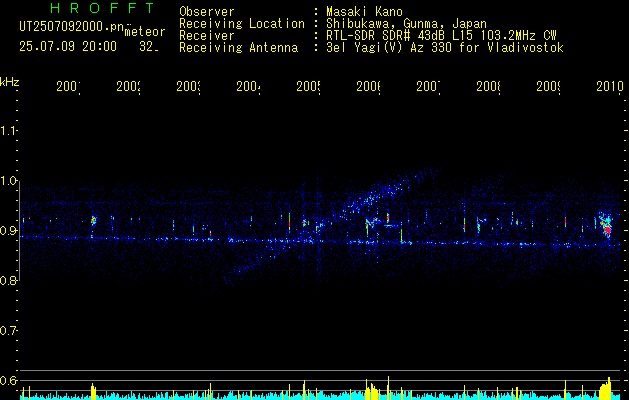629x400 pixels.
Task: Click the 0.9 kHz frequency axis label
Action: pos(8,230)
